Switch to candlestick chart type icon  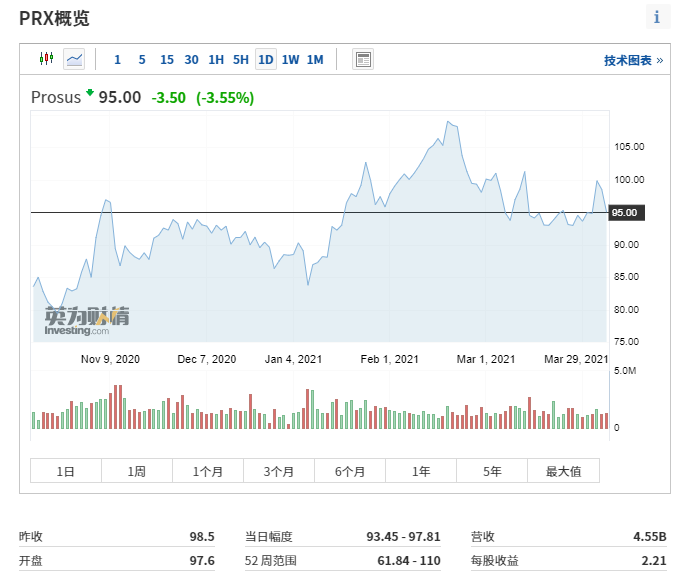click(x=45, y=60)
